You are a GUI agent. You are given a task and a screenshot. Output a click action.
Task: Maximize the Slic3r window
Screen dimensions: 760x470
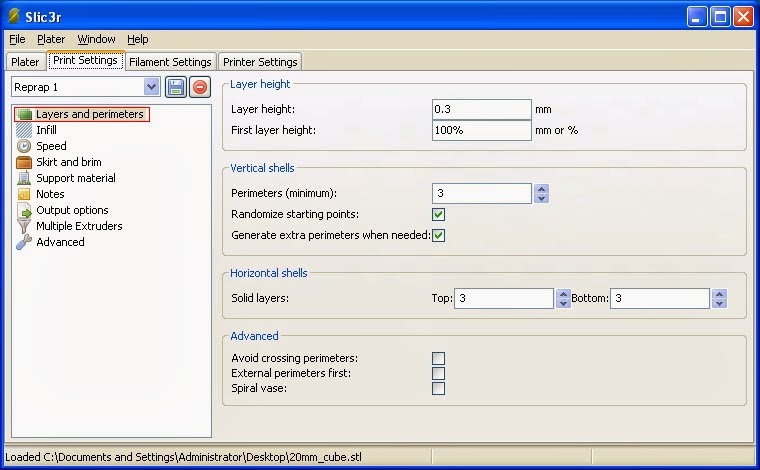(x=720, y=17)
